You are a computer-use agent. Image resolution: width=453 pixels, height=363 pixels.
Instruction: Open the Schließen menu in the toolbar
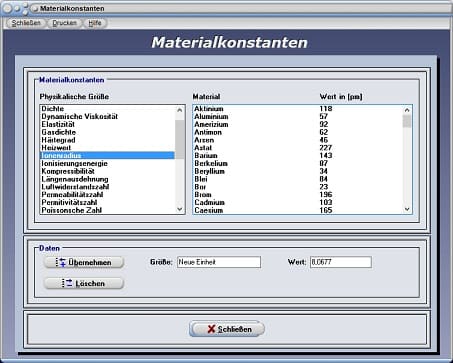26,23
